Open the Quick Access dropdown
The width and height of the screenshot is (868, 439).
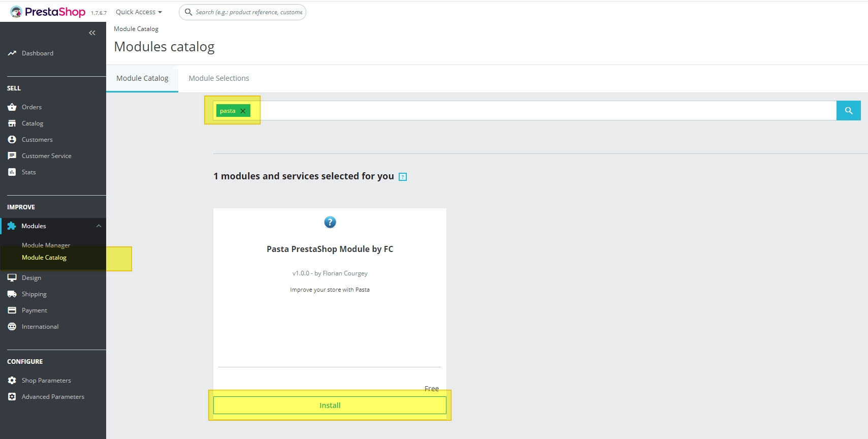tap(139, 12)
